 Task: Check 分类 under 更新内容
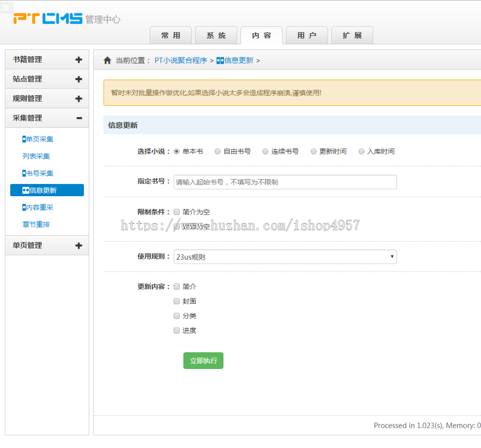[177, 316]
